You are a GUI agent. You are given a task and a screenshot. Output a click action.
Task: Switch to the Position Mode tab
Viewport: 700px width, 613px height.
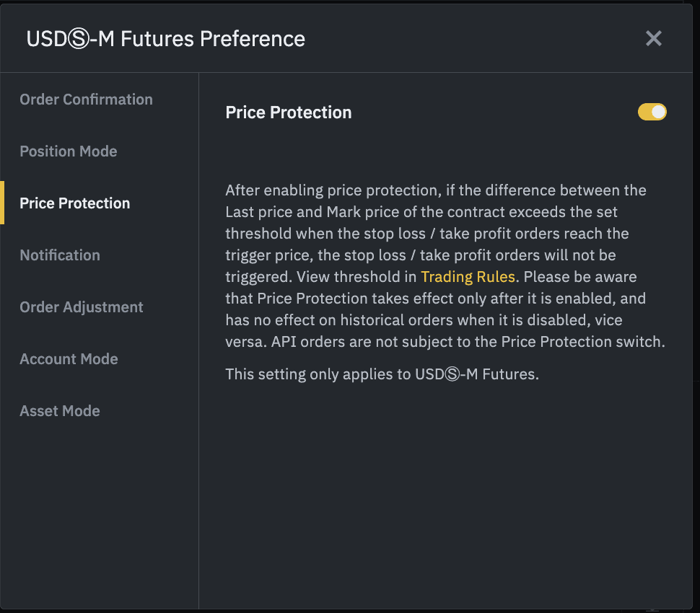[x=69, y=151]
